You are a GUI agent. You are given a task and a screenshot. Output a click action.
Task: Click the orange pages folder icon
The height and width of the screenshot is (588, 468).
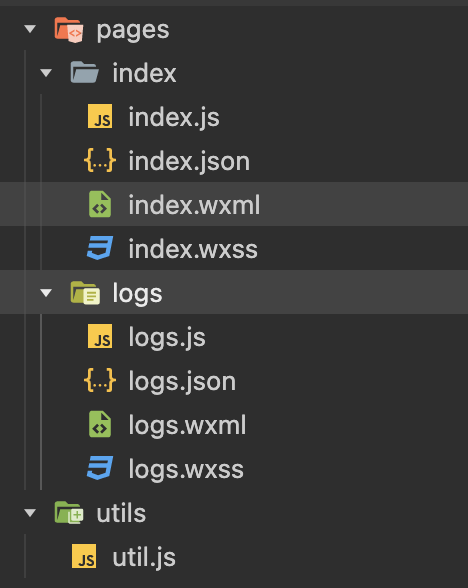pyautogui.click(x=69, y=30)
